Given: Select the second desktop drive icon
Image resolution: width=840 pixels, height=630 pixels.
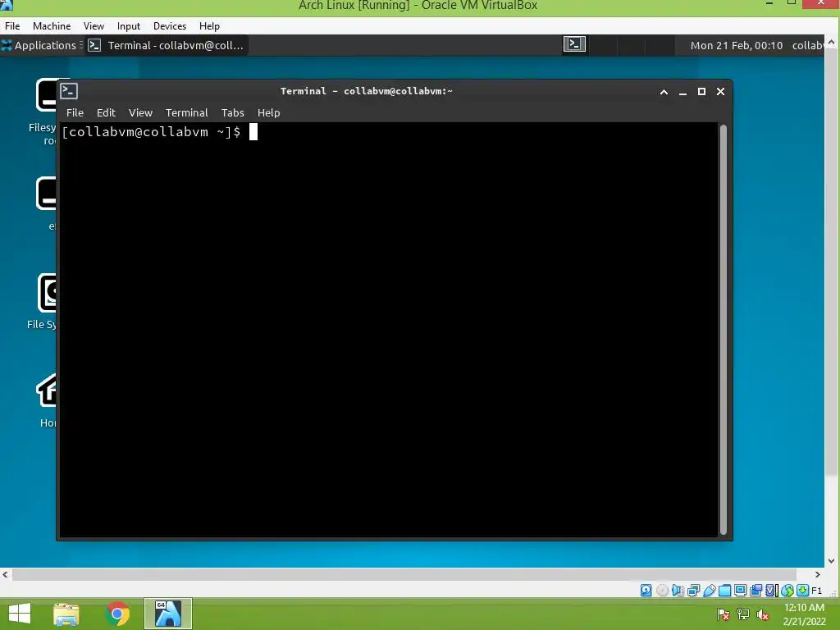Looking at the screenshot, I should pos(47,203).
